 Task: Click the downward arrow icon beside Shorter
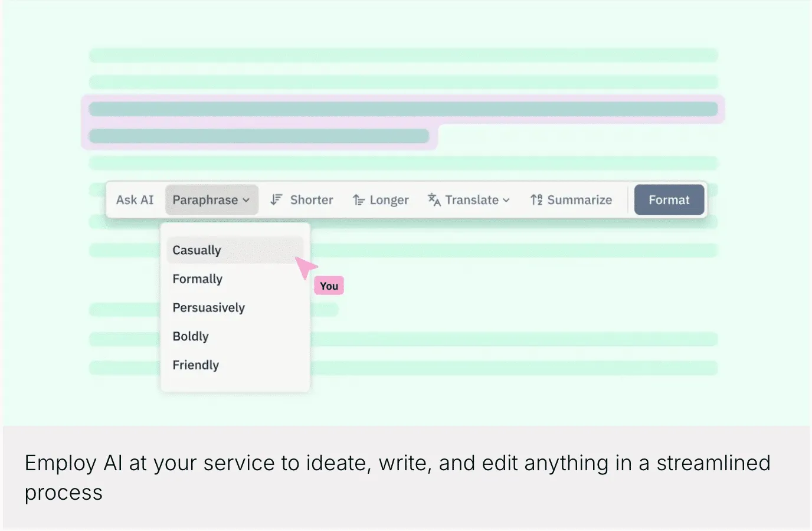tap(276, 199)
